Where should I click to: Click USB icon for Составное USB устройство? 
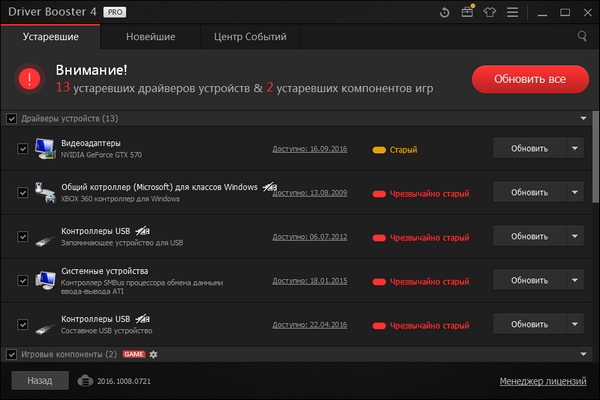tap(45, 329)
